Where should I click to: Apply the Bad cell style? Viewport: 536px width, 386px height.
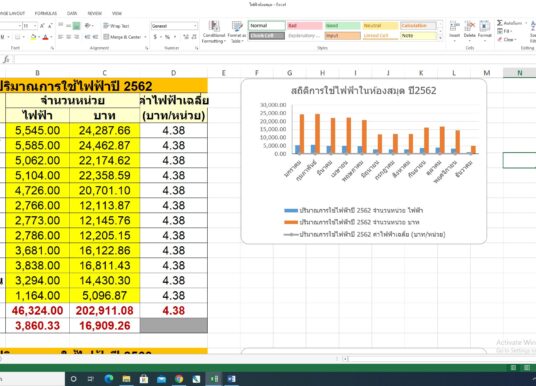tap(305, 25)
